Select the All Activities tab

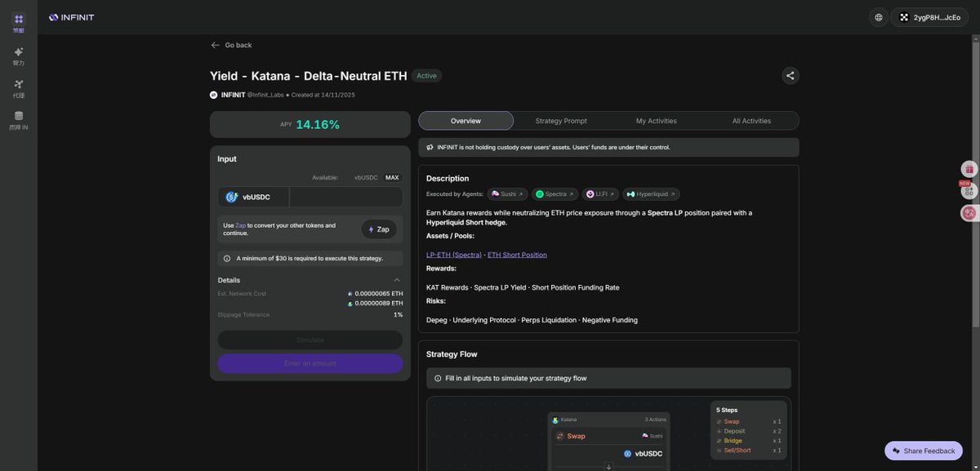(x=751, y=121)
